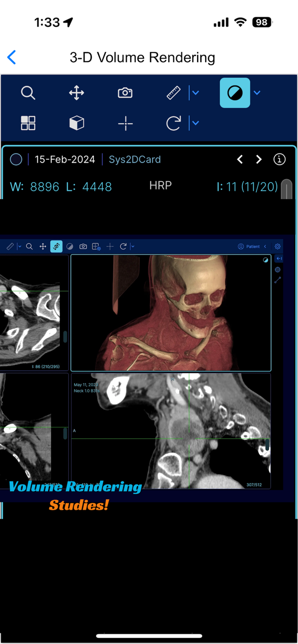Viewport: 298px width, 644px height.
Task: Tap the 1:33 clock in status bar
Action: tap(47, 22)
